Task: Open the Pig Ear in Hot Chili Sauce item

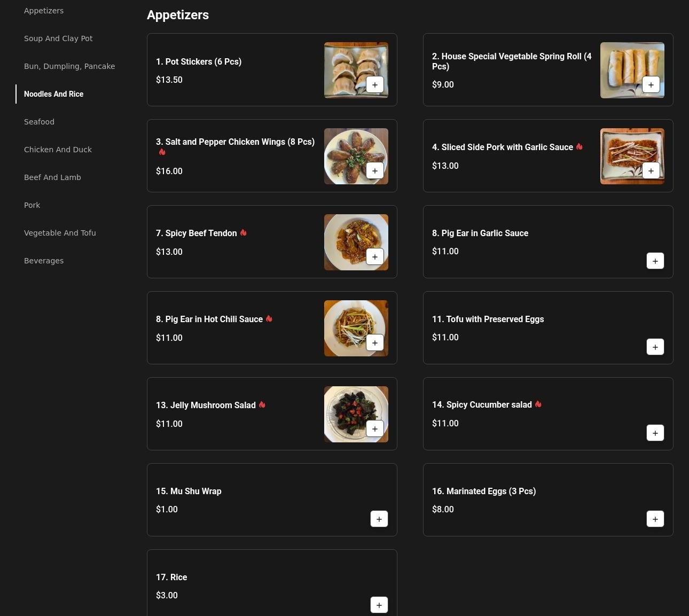Action: [214, 319]
